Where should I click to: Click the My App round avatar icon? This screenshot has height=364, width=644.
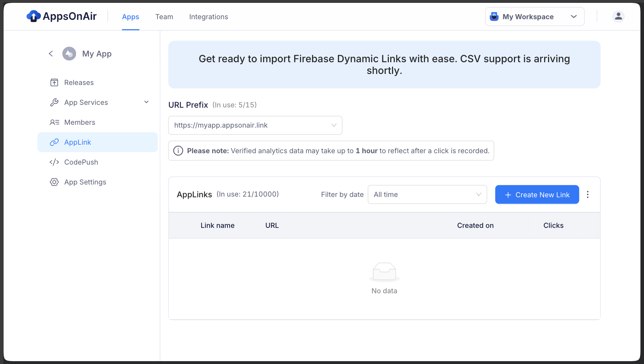tap(69, 54)
